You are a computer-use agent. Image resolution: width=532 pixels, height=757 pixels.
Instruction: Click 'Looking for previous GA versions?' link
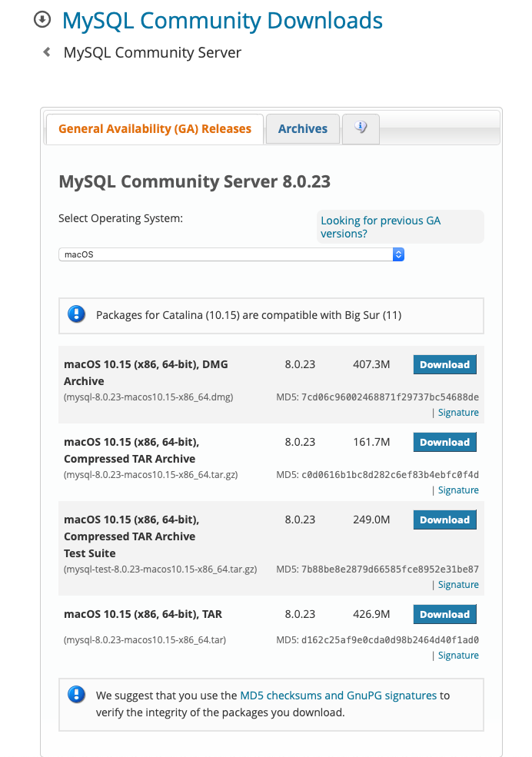click(x=381, y=227)
